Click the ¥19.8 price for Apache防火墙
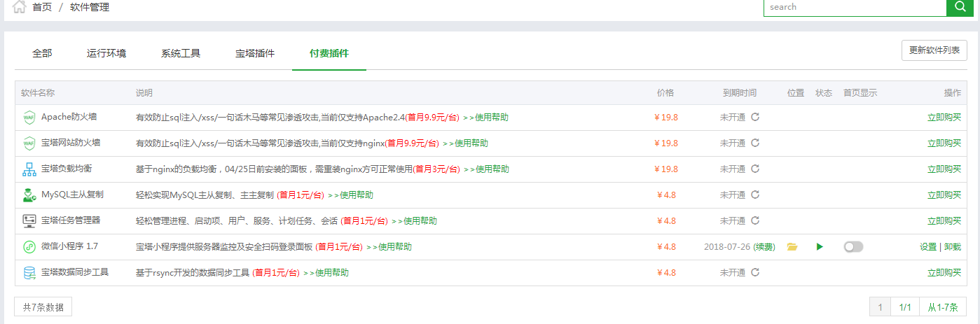The image size is (980, 324). click(666, 117)
